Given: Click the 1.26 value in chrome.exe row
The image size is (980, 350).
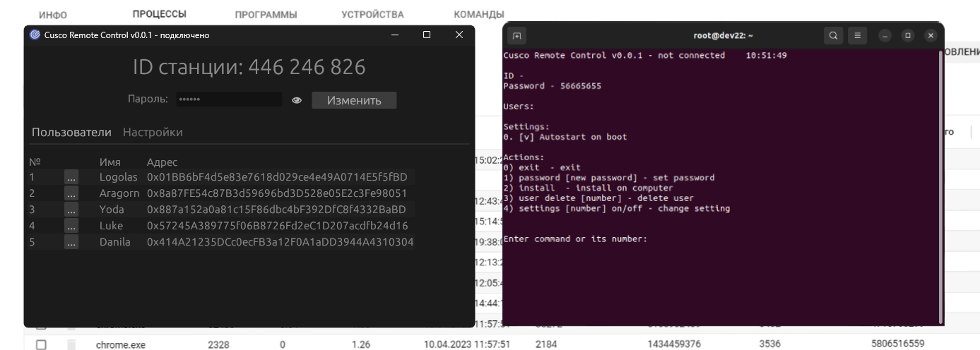Looking at the screenshot, I should (x=360, y=346).
